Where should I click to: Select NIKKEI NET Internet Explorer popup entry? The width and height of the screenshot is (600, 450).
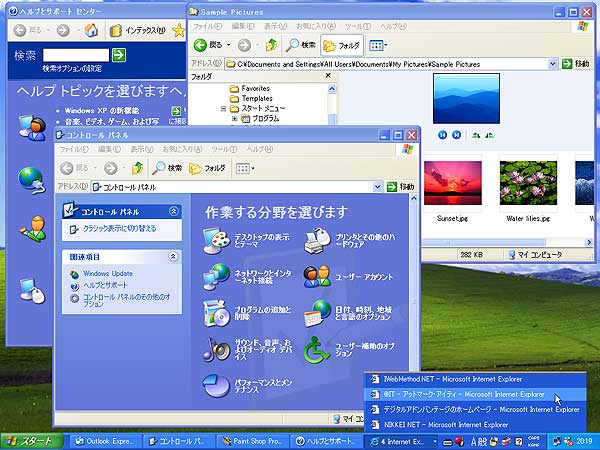[x=475, y=424]
